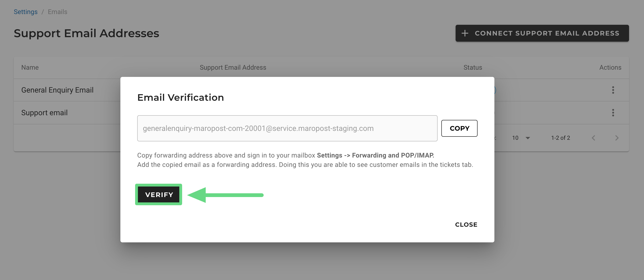Click the Email Verification dialog title
This screenshot has height=280, width=644.
(180, 97)
